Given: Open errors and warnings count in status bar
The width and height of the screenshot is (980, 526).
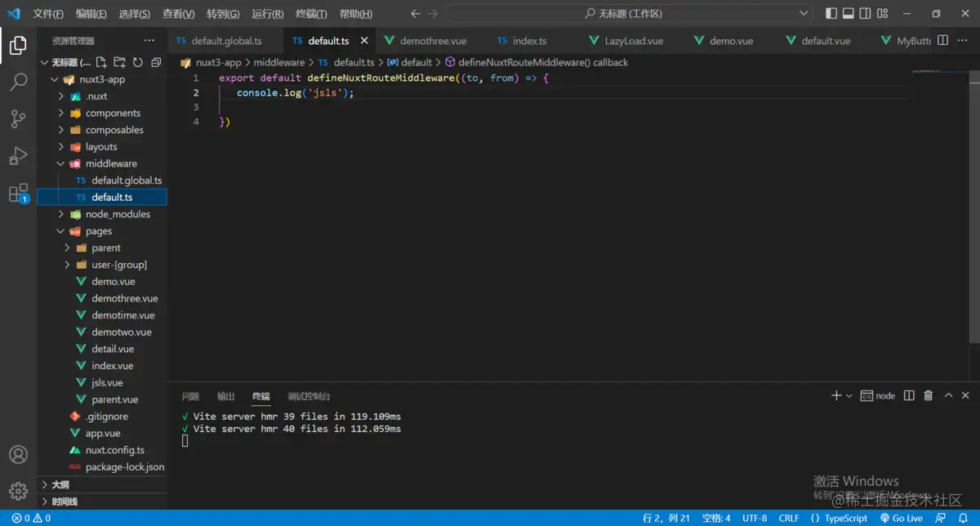Looking at the screenshot, I should (x=31, y=518).
